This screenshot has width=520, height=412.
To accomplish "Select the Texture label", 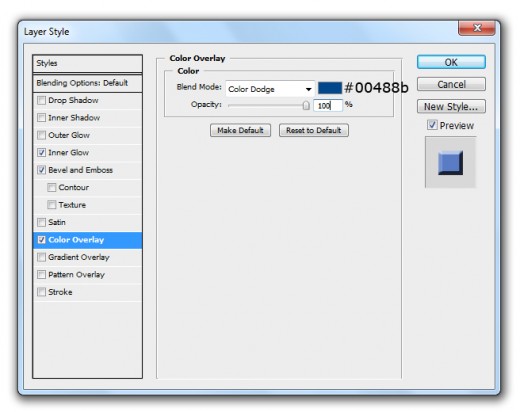I will point(72,205).
